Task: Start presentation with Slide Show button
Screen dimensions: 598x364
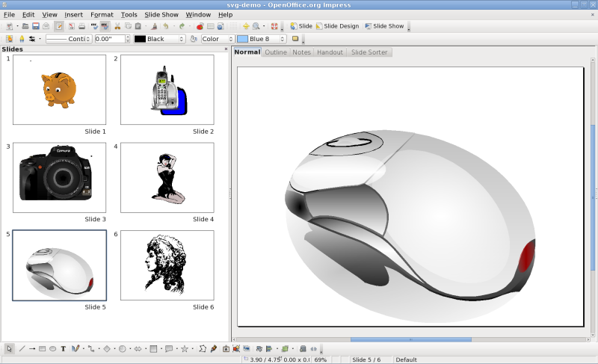Action: pos(384,26)
